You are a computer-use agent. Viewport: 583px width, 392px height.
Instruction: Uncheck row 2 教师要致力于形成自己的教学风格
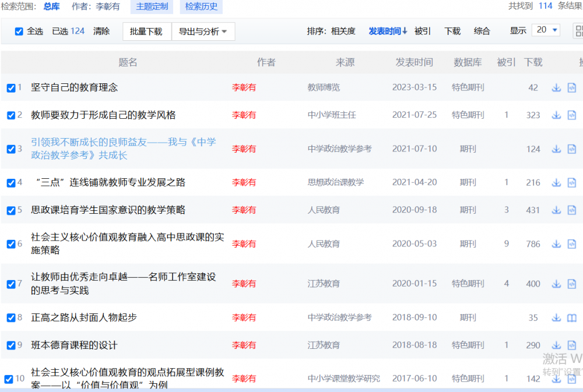click(x=11, y=115)
